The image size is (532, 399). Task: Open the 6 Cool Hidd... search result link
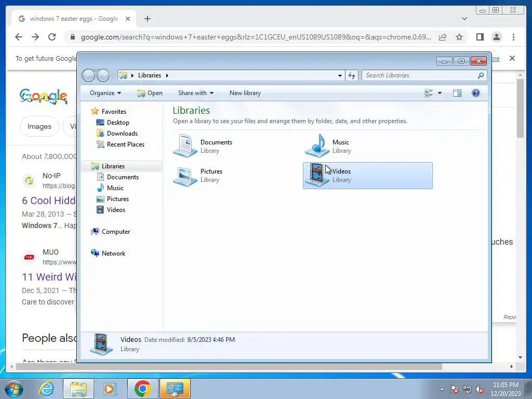pyautogui.click(x=48, y=201)
